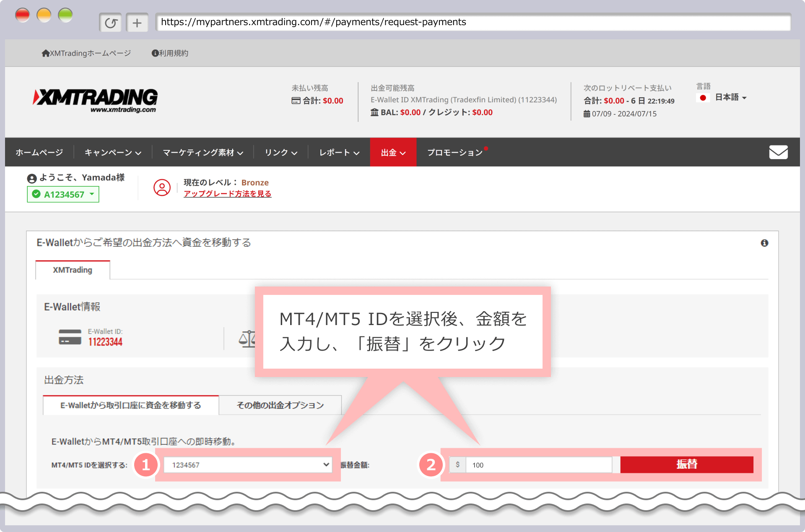Switch to その他の出金オプション tab
The image size is (805, 532).
coord(280,405)
